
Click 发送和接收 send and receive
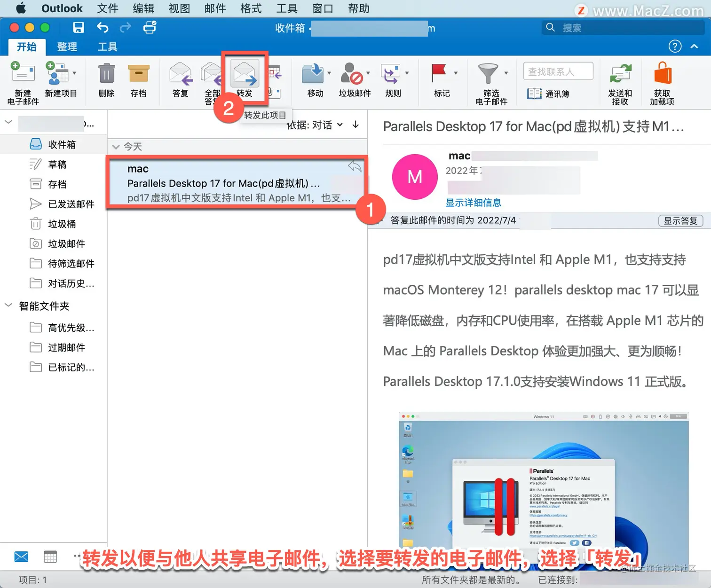click(620, 85)
